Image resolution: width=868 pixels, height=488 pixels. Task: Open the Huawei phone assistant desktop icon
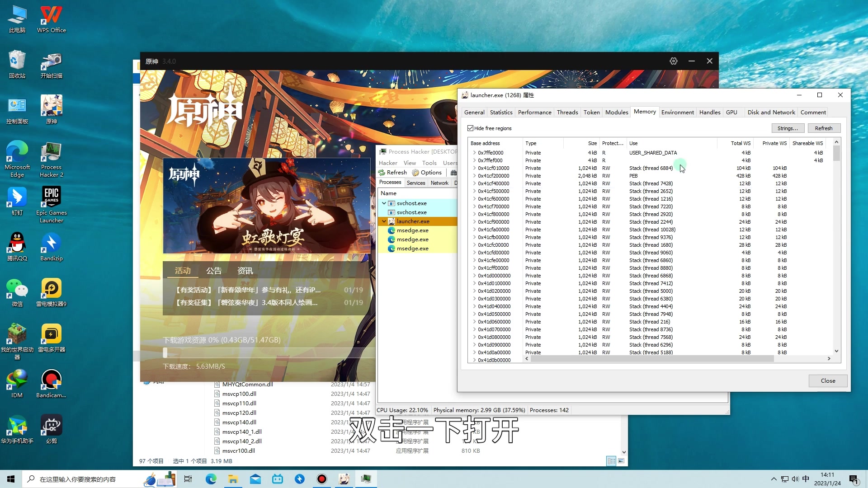(x=17, y=430)
